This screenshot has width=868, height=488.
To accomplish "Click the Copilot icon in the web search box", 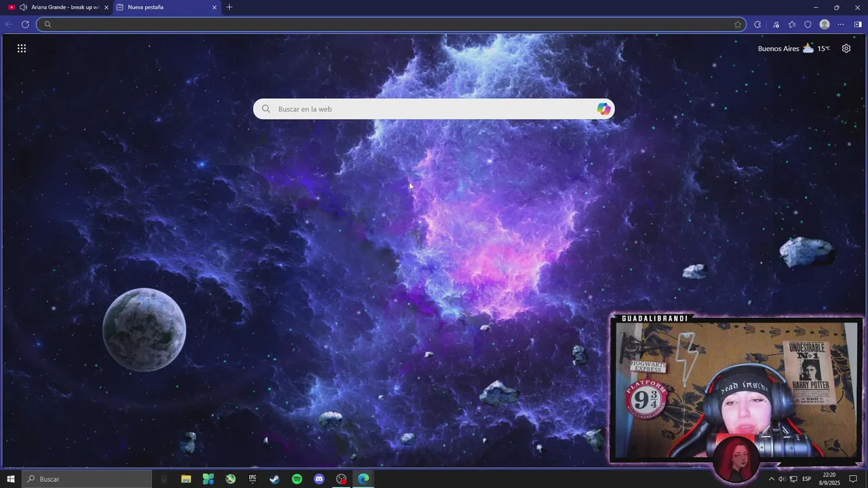I will 604,109.
